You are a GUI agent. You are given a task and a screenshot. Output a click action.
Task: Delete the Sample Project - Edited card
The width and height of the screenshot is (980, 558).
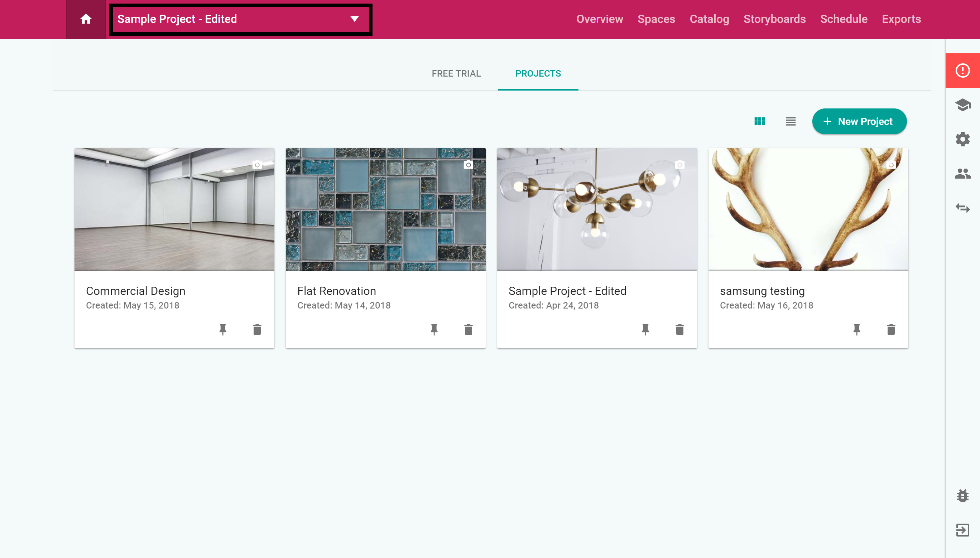tap(679, 330)
